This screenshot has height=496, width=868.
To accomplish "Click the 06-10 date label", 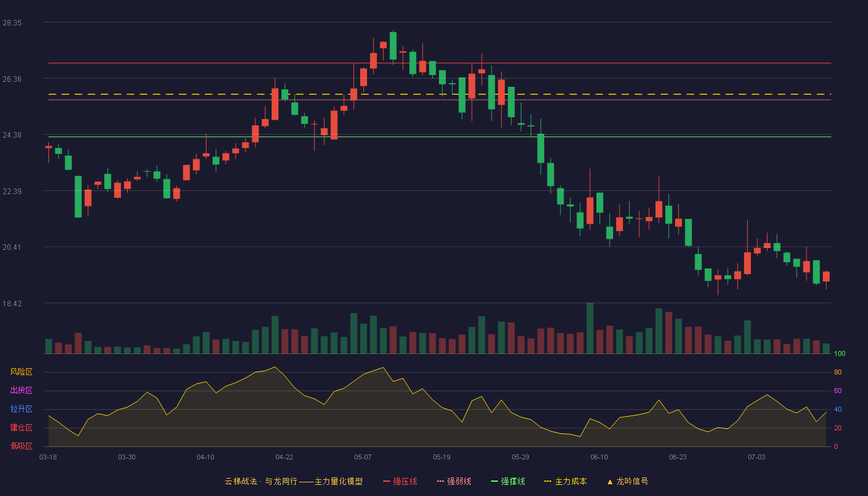I will (599, 457).
